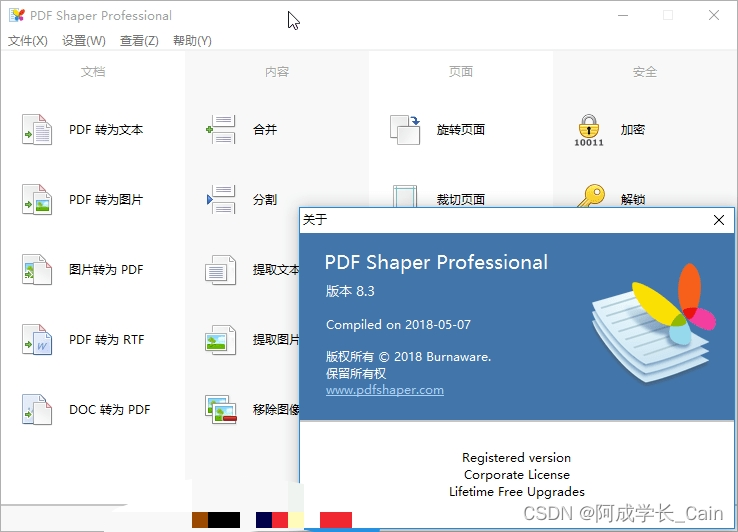Choose the 旋转页面 text label
Viewport: 738px width, 532px height.
(x=461, y=129)
